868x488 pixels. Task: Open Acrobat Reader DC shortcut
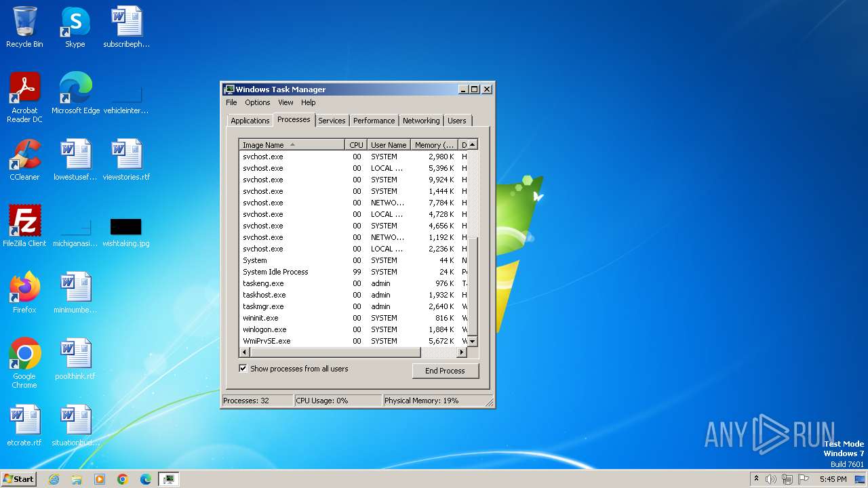[24, 98]
